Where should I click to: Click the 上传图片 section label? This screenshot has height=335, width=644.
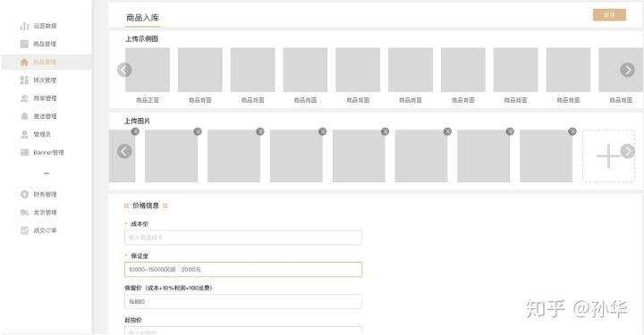point(137,121)
